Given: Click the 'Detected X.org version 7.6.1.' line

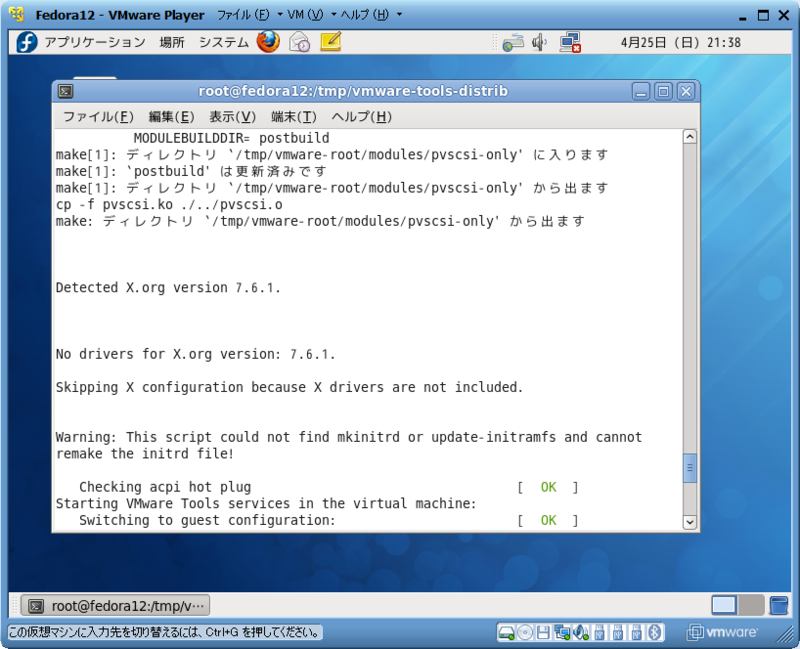Looking at the screenshot, I should coord(168,288).
